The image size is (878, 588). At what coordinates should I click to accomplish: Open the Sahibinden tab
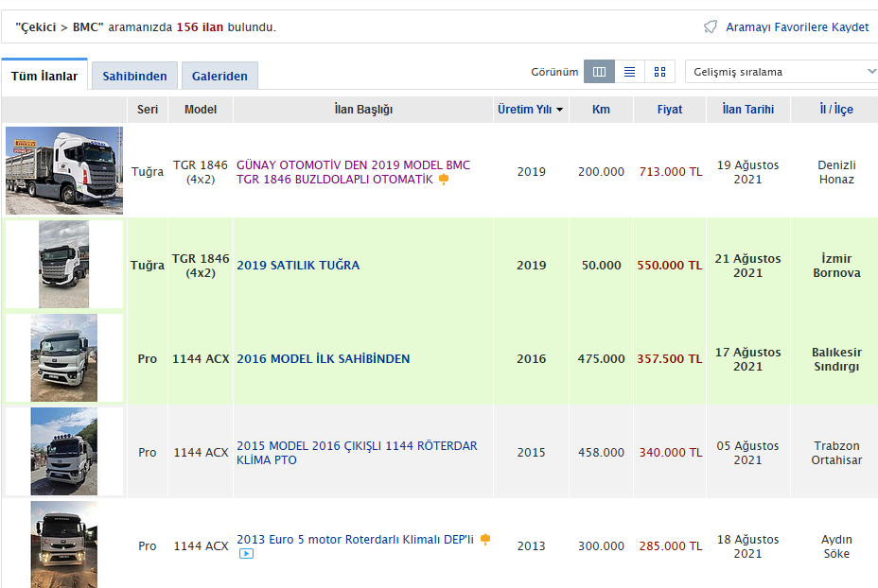pos(134,76)
